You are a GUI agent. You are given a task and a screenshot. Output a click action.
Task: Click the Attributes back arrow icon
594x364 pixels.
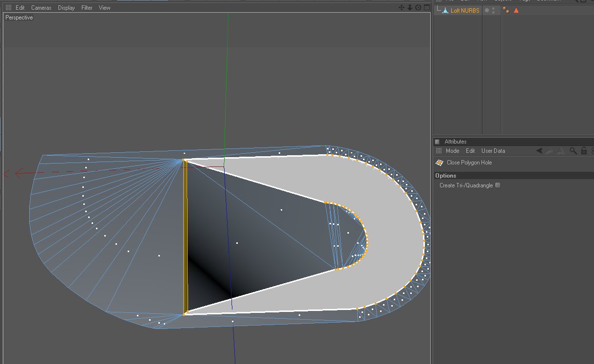pos(539,151)
